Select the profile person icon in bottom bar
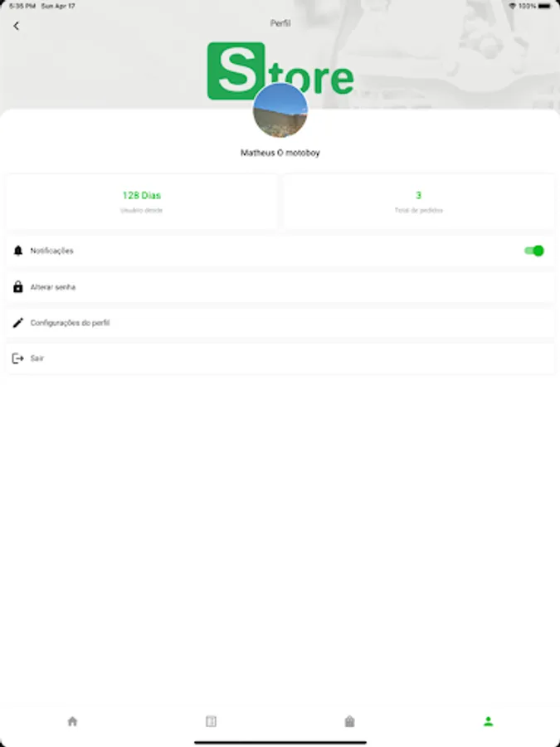 click(x=488, y=721)
